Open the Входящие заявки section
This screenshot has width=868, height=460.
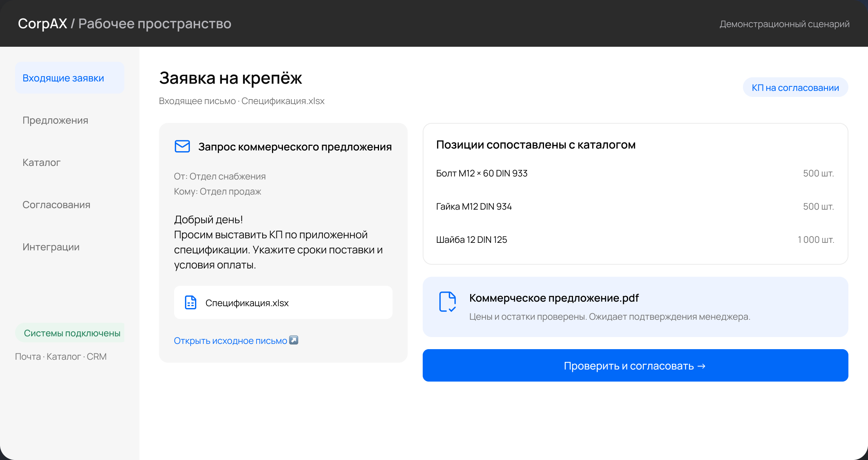pyautogui.click(x=70, y=78)
